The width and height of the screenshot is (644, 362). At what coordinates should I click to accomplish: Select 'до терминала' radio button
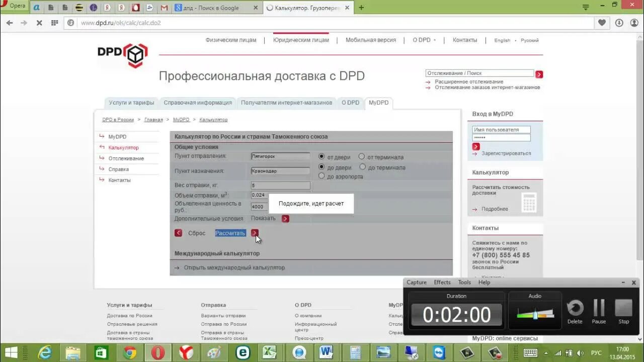(x=362, y=166)
